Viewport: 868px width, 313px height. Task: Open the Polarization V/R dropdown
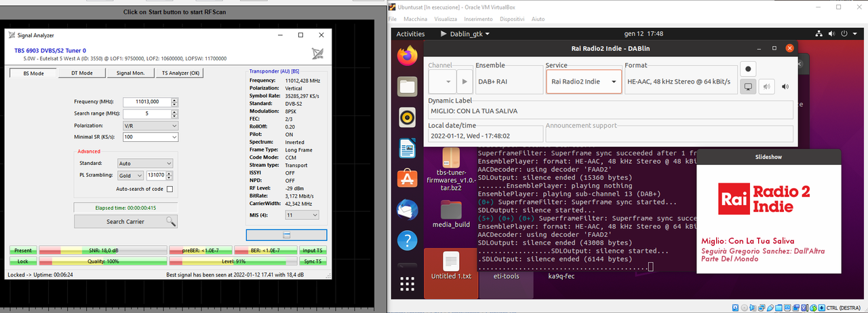[x=150, y=126]
